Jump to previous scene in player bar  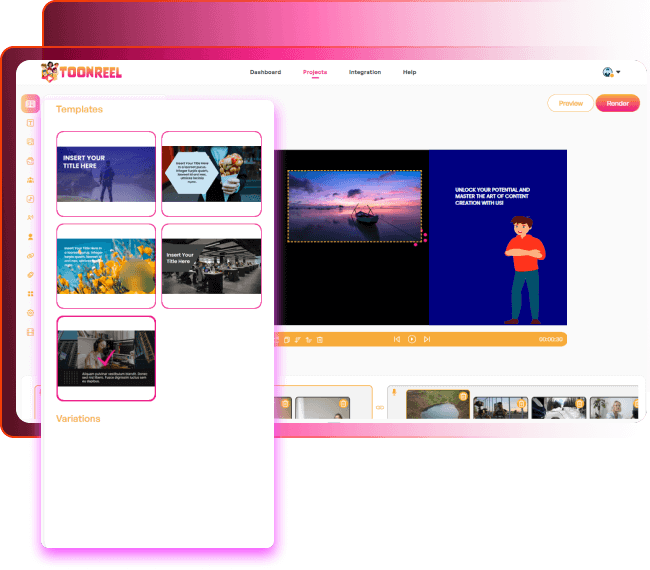396,340
